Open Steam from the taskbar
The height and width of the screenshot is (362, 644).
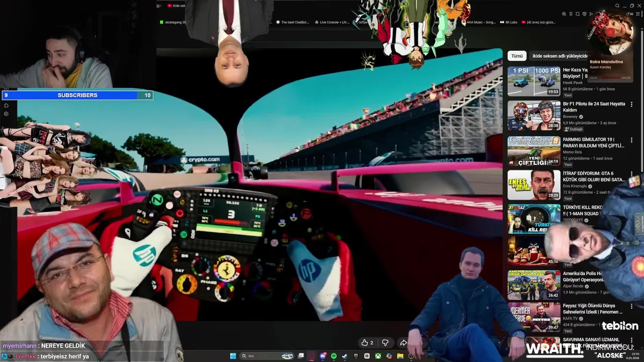coord(345,356)
